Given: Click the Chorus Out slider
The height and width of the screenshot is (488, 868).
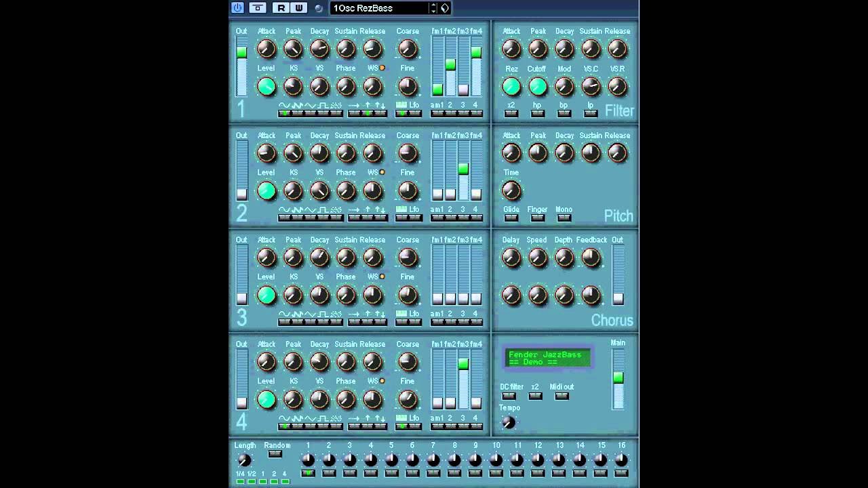Looking at the screenshot, I should coord(618,275).
